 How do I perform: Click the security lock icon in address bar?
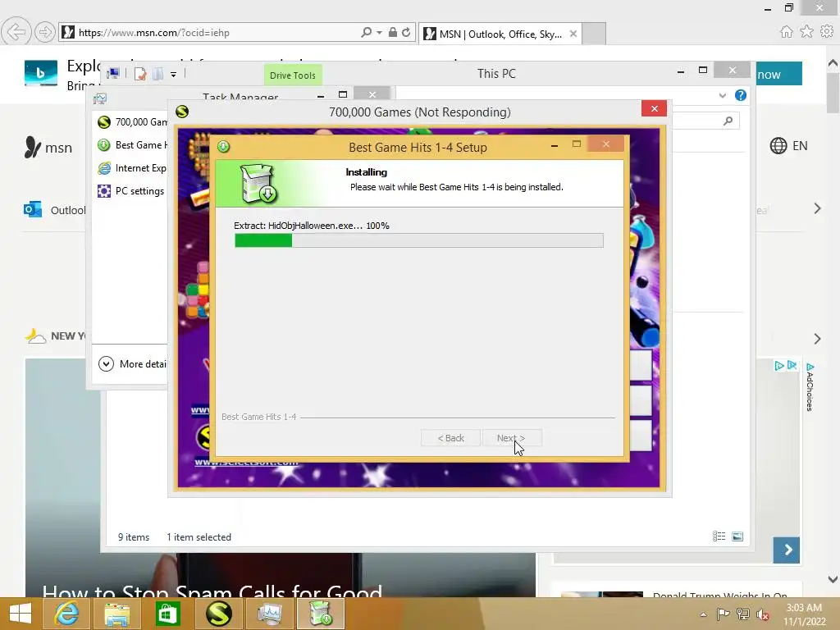tap(393, 32)
